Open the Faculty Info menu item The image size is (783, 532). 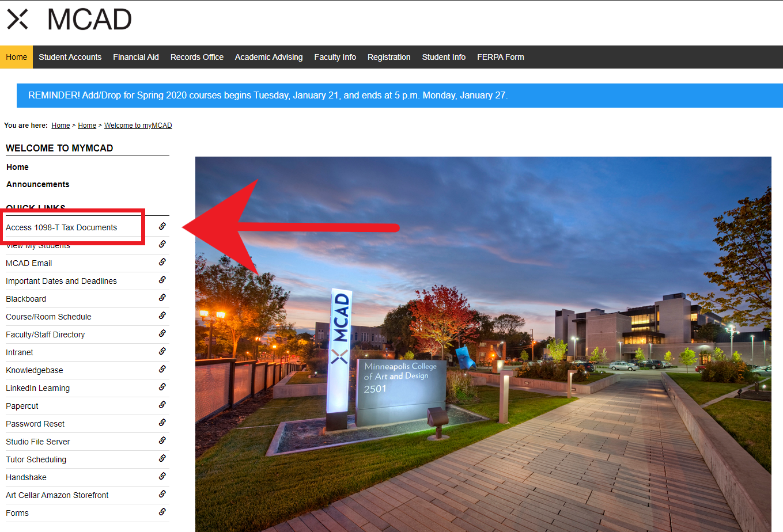coord(335,57)
